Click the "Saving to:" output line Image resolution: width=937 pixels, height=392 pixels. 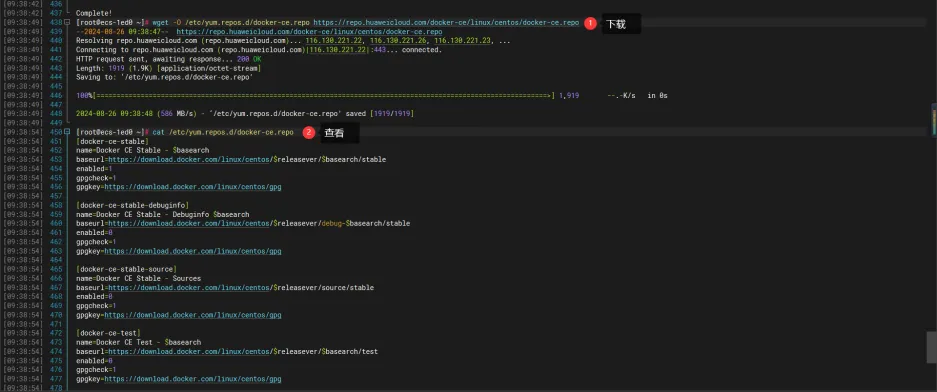click(x=164, y=77)
